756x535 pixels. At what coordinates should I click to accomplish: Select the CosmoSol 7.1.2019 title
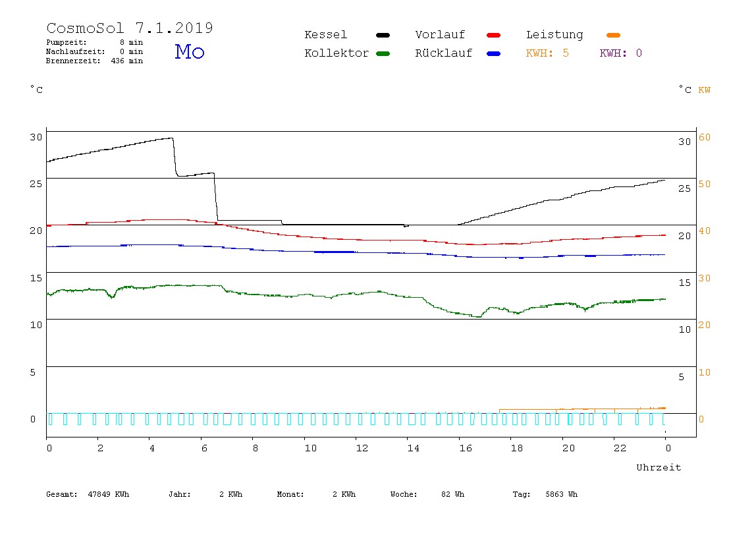pos(130,28)
